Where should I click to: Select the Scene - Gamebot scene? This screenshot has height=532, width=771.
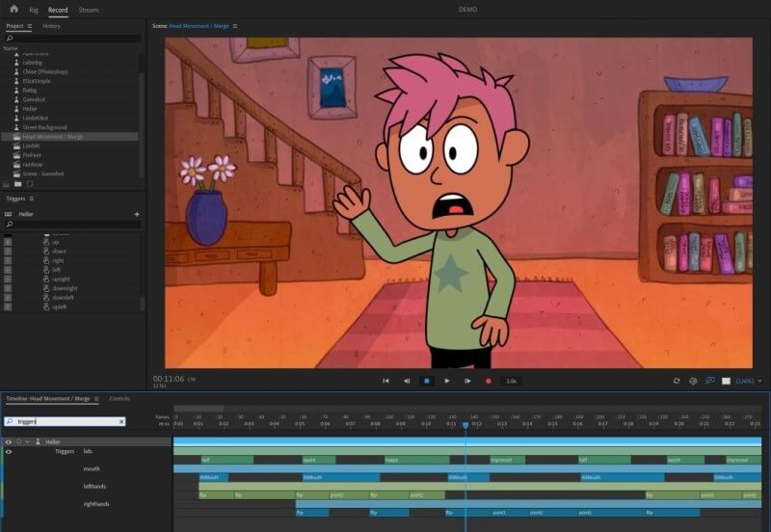coord(43,173)
